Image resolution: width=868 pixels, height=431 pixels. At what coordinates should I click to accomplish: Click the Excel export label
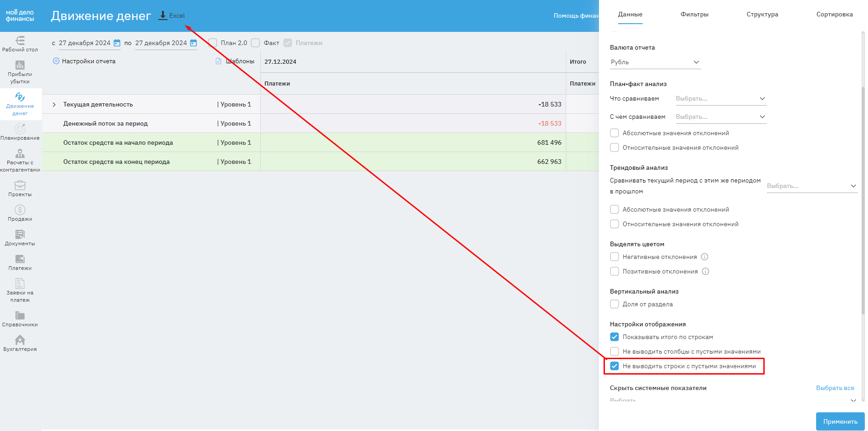177,15
